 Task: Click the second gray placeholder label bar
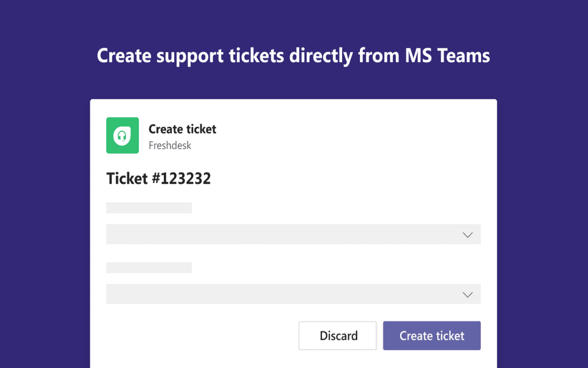[149, 268]
